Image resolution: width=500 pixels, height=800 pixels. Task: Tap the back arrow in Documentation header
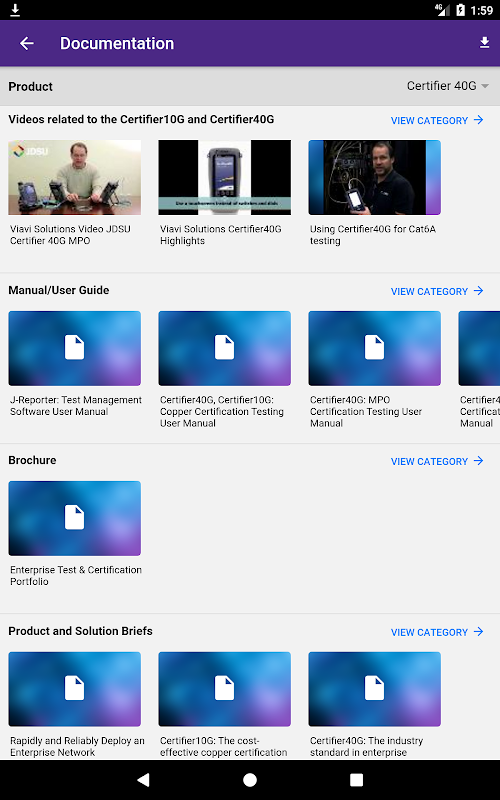coord(27,43)
